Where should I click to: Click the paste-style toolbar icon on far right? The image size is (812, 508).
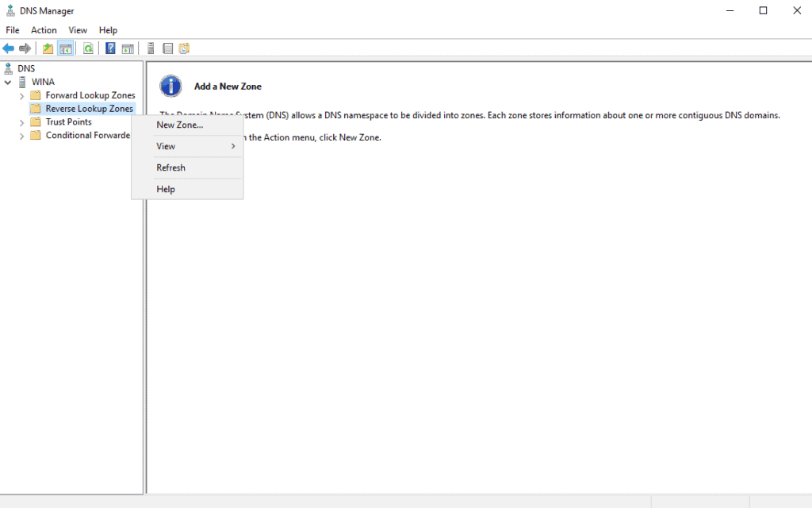point(184,48)
